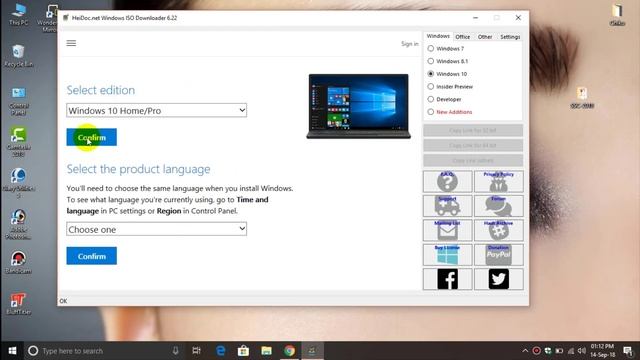Image resolution: width=640 pixels, height=360 pixels.
Task: Click Confirm under Select edition
Action: point(91,137)
